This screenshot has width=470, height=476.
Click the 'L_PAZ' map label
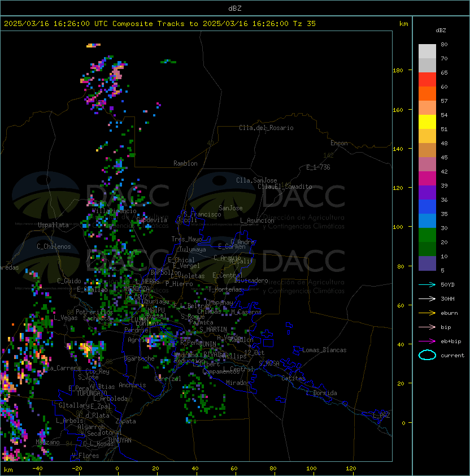click(381, 416)
